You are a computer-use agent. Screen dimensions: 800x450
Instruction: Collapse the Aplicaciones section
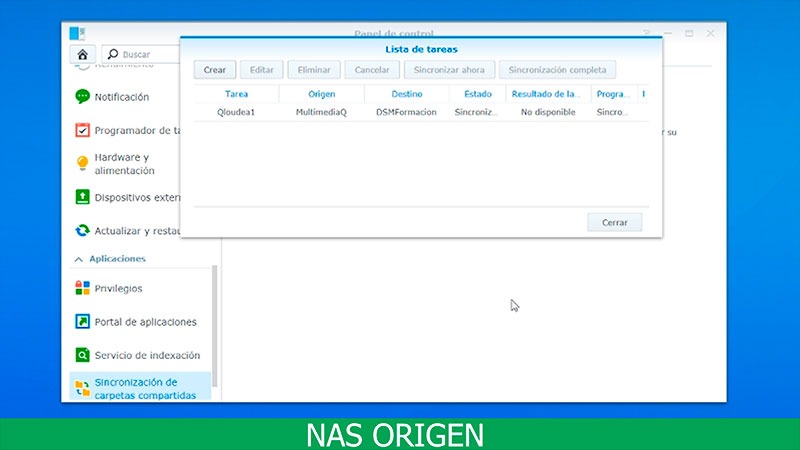coord(79,259)
